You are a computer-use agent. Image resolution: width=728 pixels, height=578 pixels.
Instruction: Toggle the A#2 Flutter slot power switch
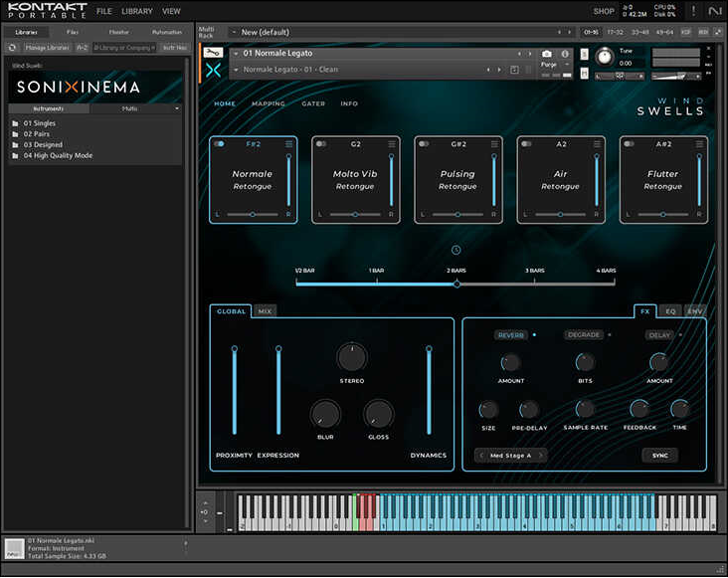click(630, 144)
